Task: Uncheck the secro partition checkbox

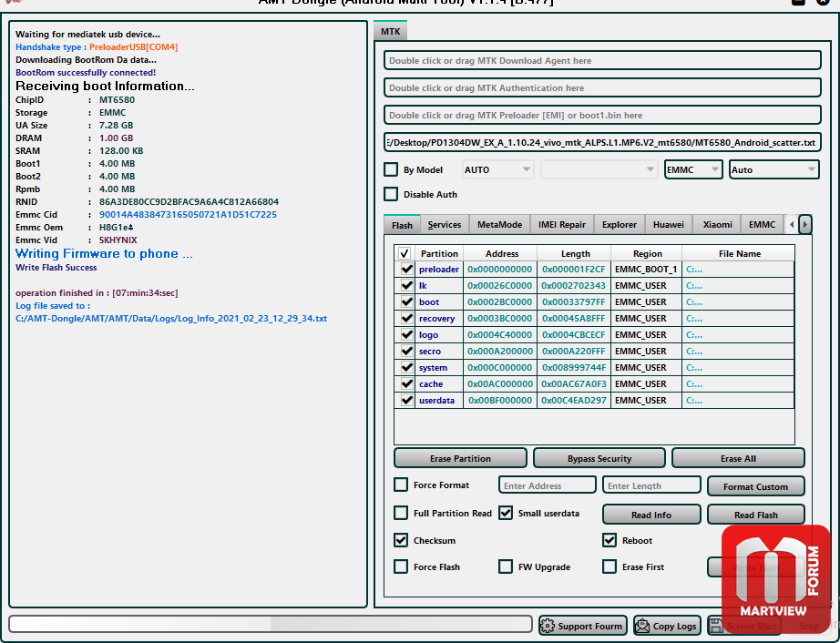Action: coord(406,351)
